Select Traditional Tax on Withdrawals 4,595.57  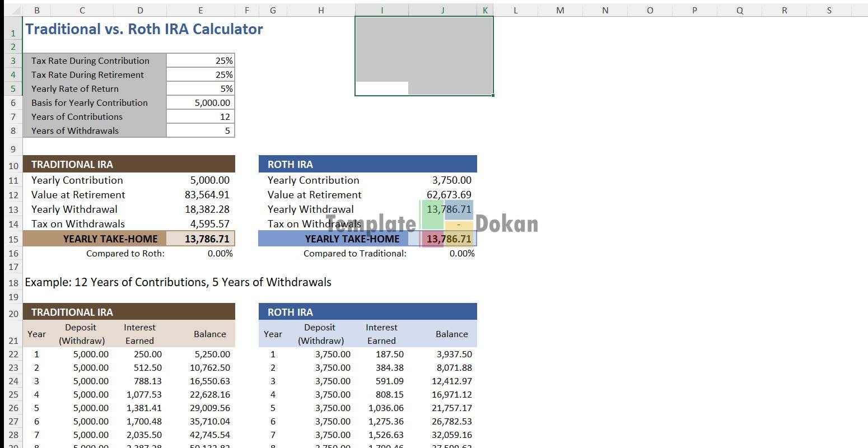[207, 224]
